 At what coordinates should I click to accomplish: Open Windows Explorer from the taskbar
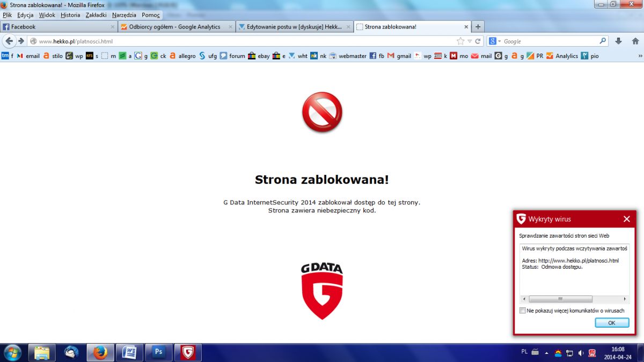[42, 352]
